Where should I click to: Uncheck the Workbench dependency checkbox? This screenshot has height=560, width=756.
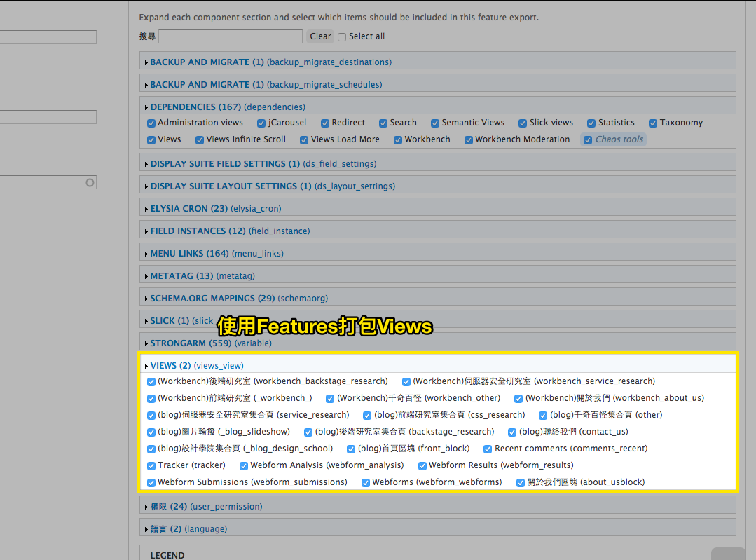398,140
